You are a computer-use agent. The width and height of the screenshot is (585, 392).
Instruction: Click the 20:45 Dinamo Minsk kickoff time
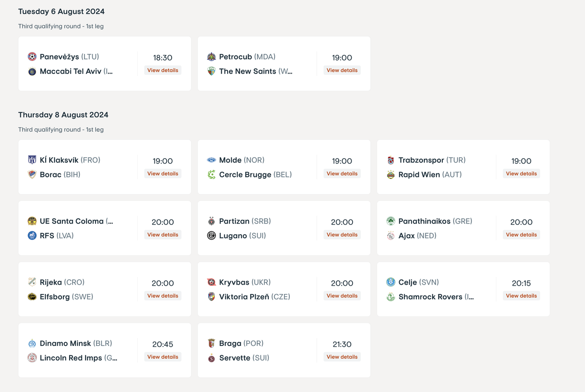[163, 344]
